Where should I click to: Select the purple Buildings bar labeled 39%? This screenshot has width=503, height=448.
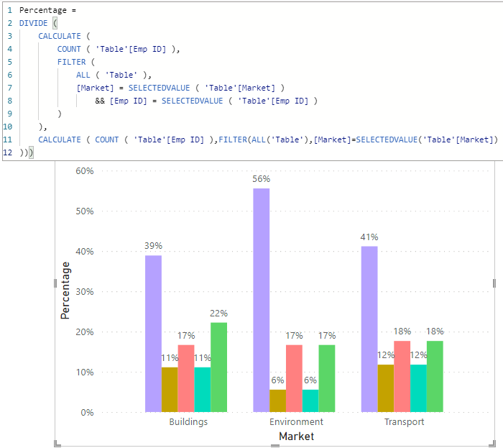153,334
